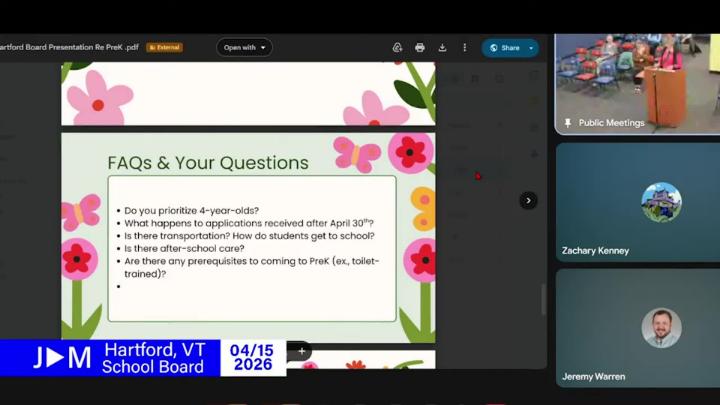Click the Share button
Image resolution: width=720 pixels, height=405 pixels.
point(504,47)
